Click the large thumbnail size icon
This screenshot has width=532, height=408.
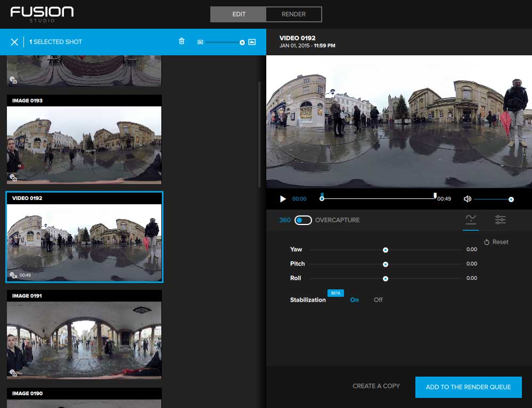pyautogui.click(x=252, y=42)
